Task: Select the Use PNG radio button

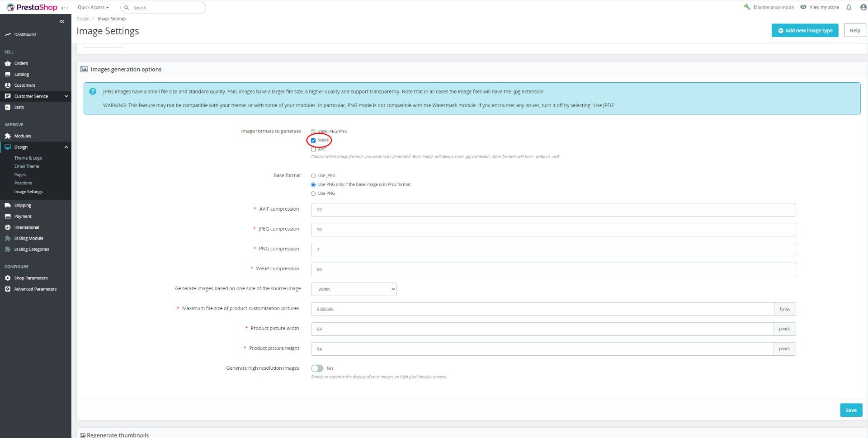Action: 313,193
